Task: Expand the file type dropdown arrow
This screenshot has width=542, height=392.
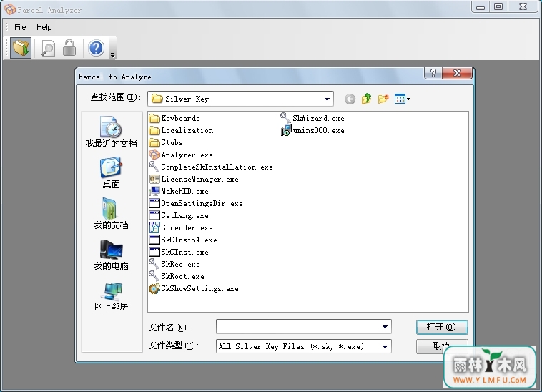Action: 385,347
